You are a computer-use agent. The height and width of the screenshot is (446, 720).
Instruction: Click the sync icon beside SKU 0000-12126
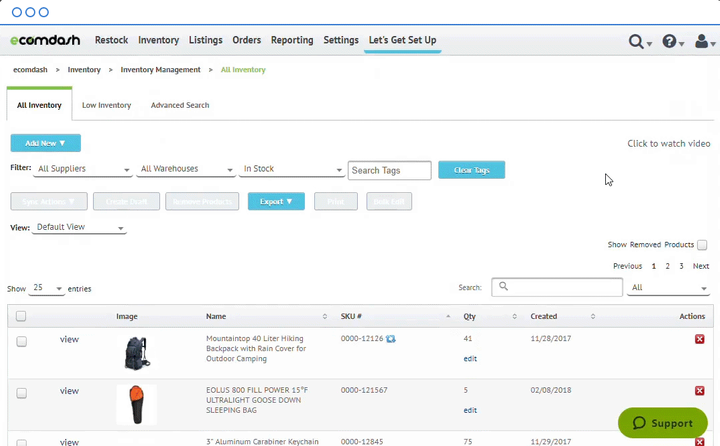(x=391, y=340)
